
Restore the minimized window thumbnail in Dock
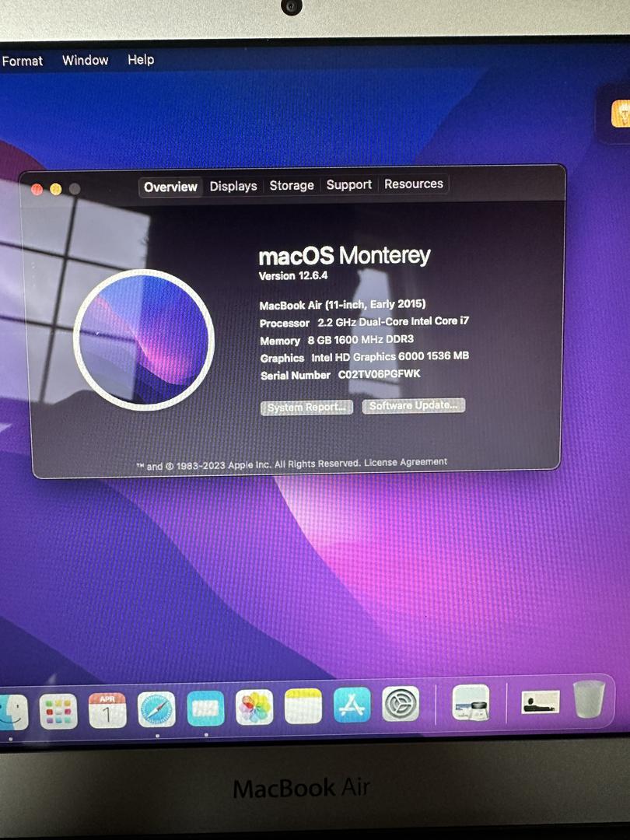click(541, 702)
